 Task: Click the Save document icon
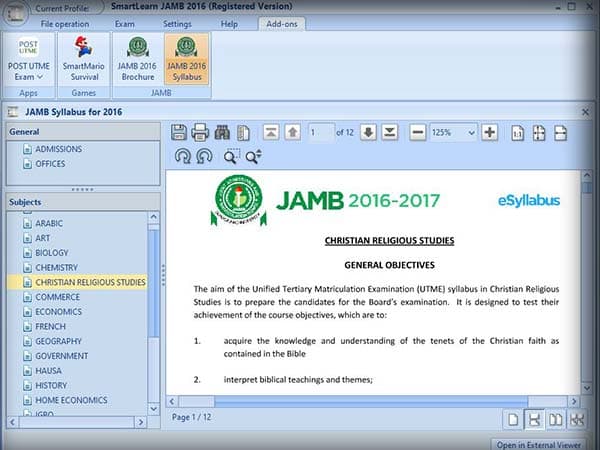(x=179, y=132)
